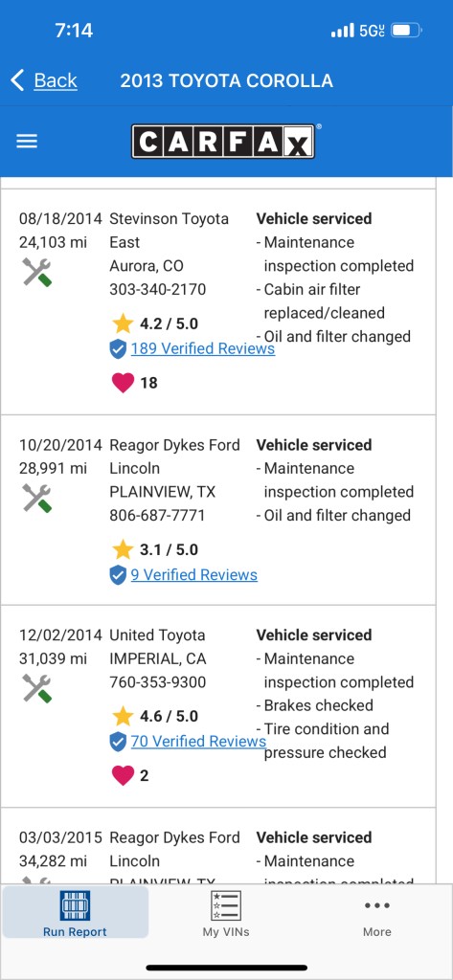Image resolution: width=453 pixels, height=980 pixels.
Task: Tap the CARFAX logo
Action: (x=223, y=142)
